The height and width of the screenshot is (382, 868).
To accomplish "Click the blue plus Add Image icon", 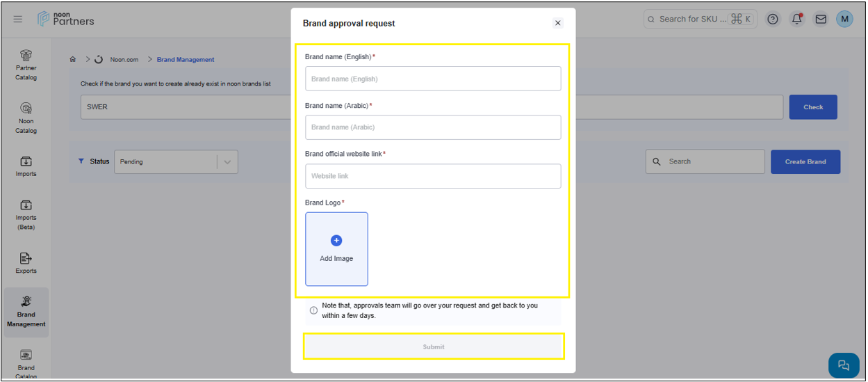I will [x=336, y=241].
